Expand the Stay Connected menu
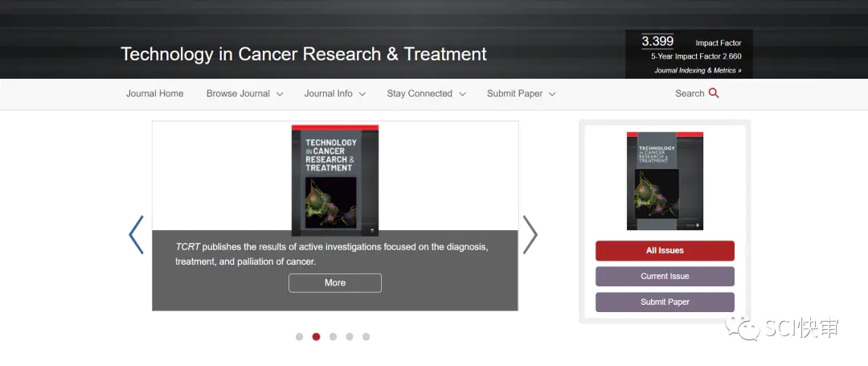This screenshot has width=868, height=366. (426, 94)
